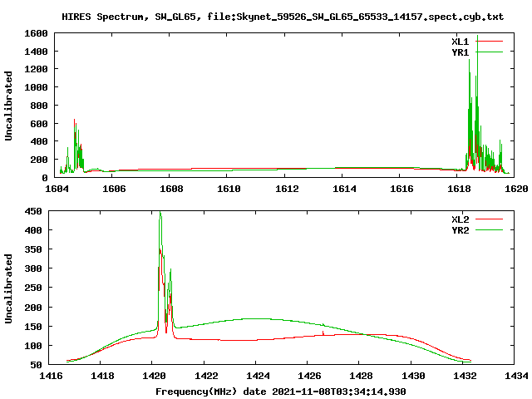Image resolution: width=532 pixels, height=399 pixels.
Task: Select the XL2 legend label
Action: 460,219
